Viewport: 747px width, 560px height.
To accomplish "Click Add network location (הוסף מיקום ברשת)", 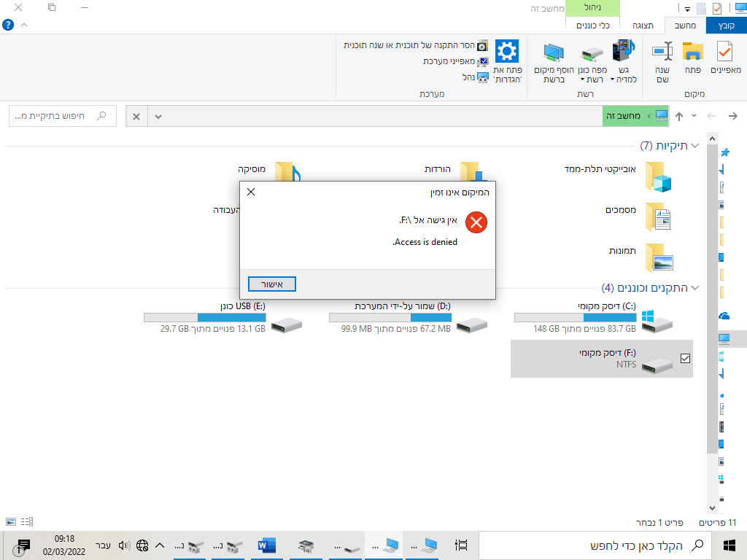I will tap(554, 61).
